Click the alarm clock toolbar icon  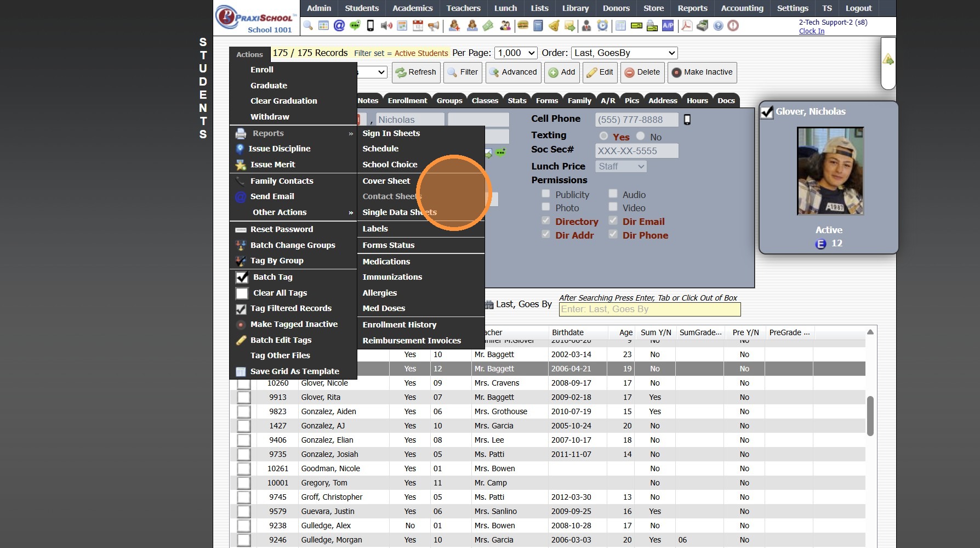pyautogui.click(x=602, y=26)
